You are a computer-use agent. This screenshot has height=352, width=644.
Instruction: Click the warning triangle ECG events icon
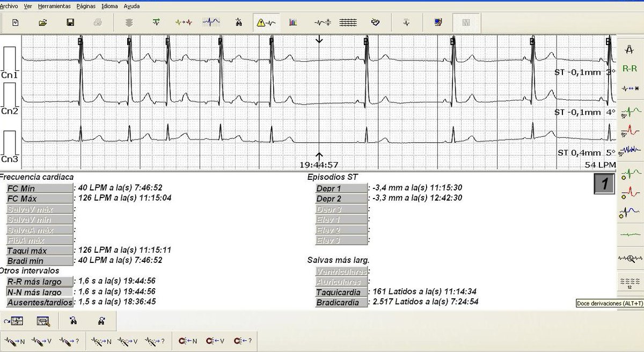click(x=266, y=23)
